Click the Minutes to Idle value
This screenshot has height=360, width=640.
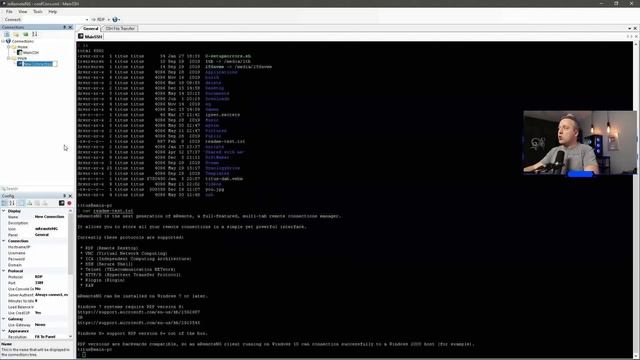point(36,301)
